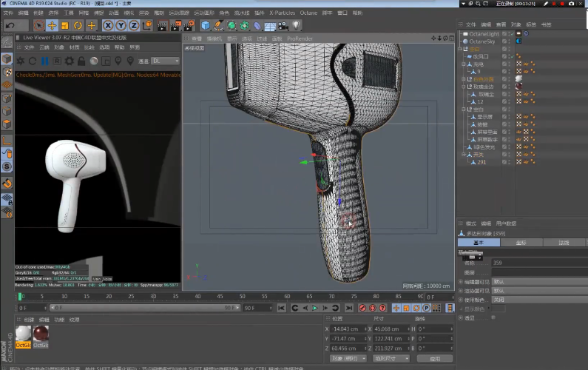This screenshot has width=588, height=370.
Task: Select the white OctGlo material thumbnail
Action: [x=23, y=332]
